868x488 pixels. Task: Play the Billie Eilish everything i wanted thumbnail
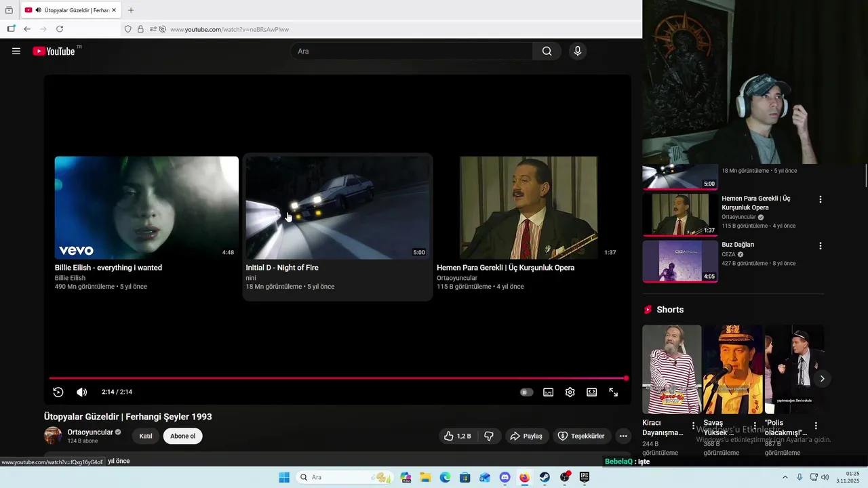tap(146, 207)
